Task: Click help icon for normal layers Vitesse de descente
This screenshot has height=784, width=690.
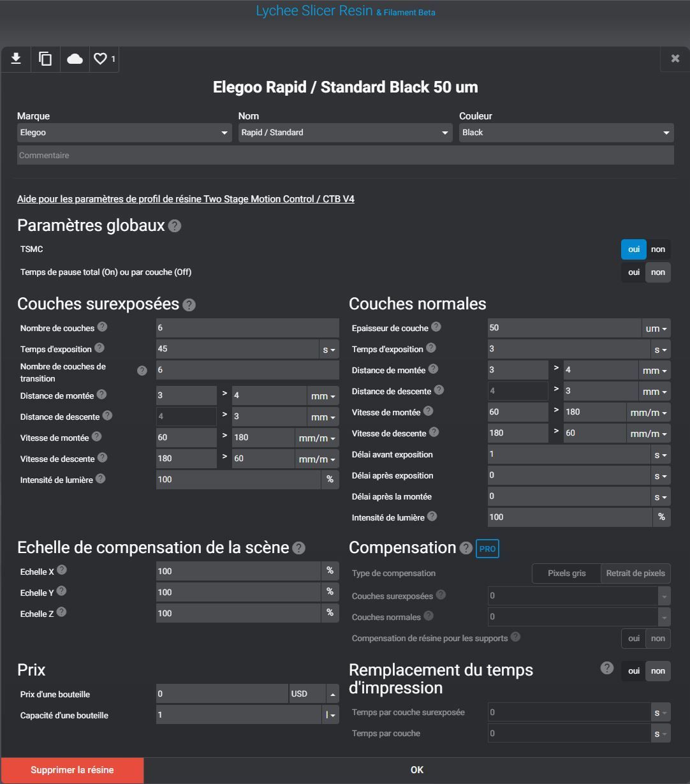Action: [x=434, y=432]
